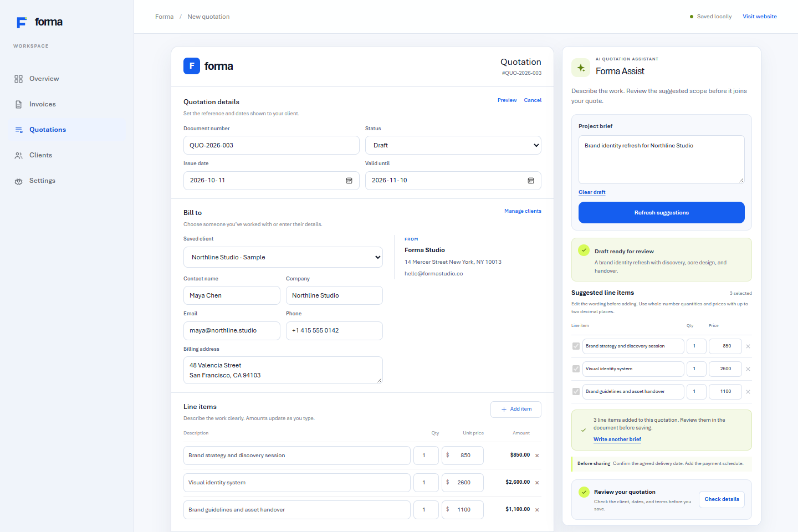Click the Quotations list icon
798x532 pixels.
[18, 130]
